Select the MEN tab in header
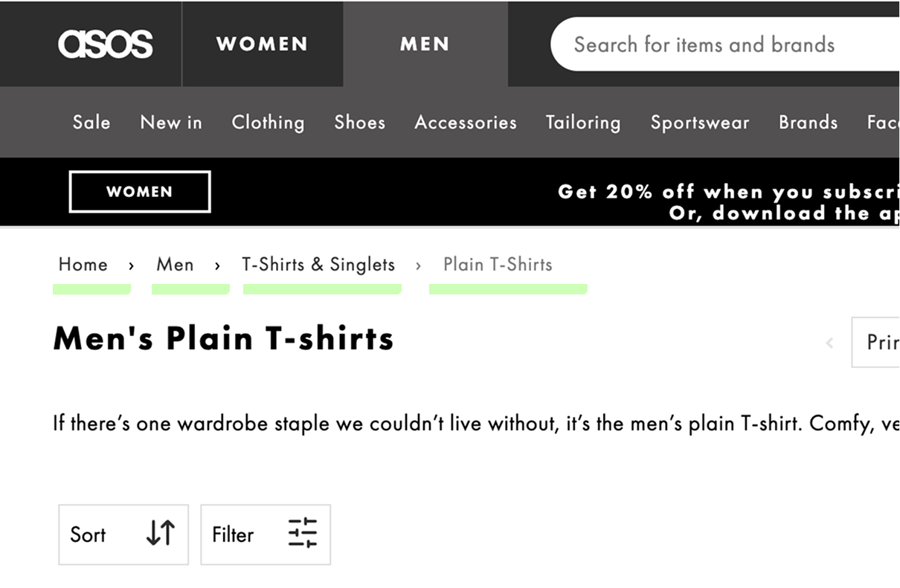The width and height of the screenshot is (900, 588). click(x=425, y=44)
